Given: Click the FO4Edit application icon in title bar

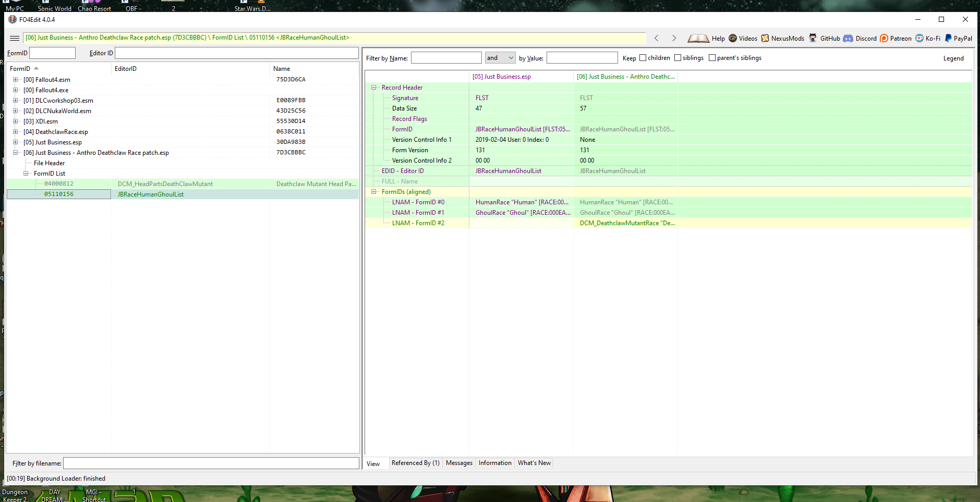Looking at the screenshot, I should (13, 19).
